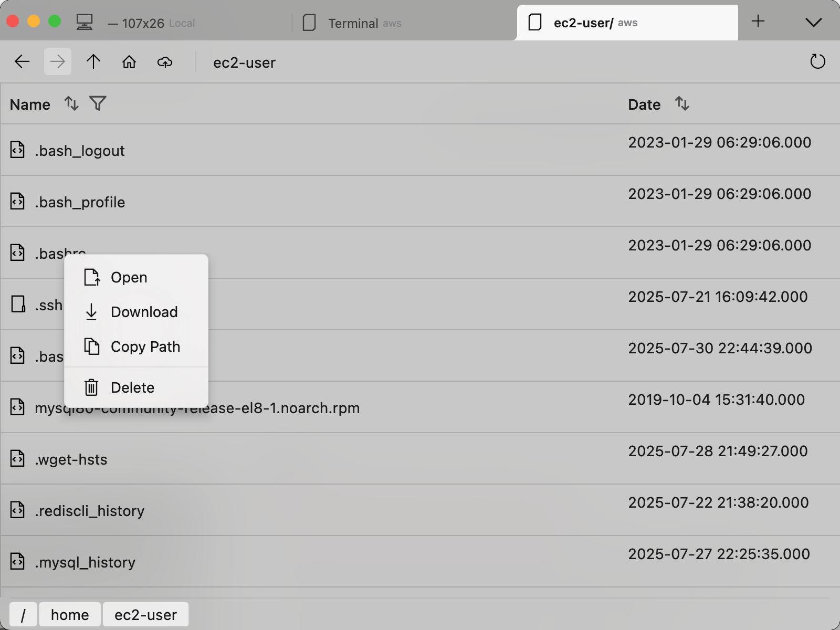Viewport: 840px width, 630px height.
Task: Click the Date column header
Action: pos(644,104)
